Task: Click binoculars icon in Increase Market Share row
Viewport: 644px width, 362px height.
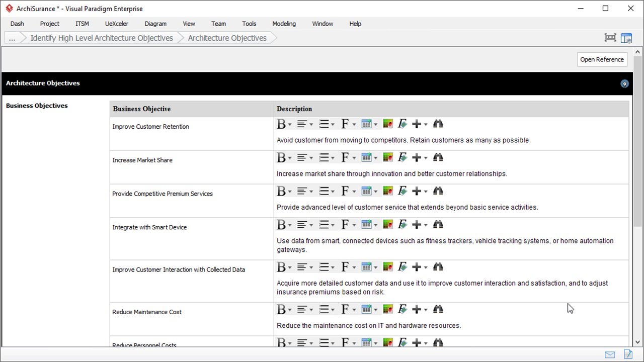Action: coord(438,157)
